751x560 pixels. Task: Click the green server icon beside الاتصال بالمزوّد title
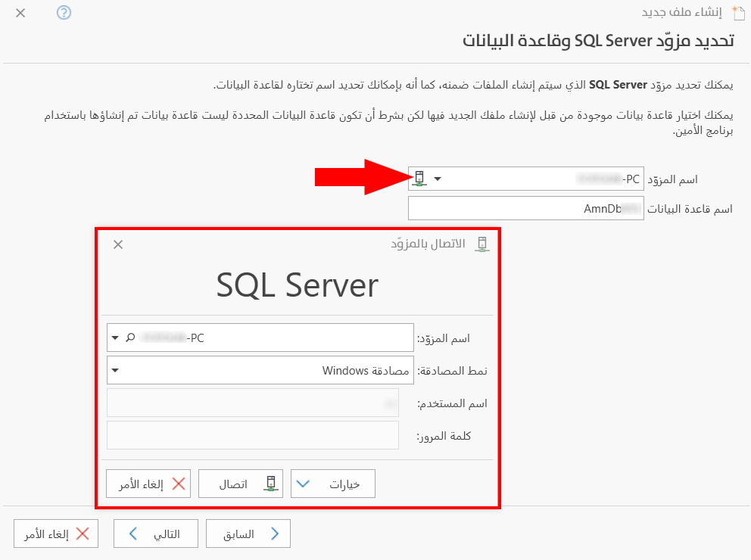click(x=481, y=244)
